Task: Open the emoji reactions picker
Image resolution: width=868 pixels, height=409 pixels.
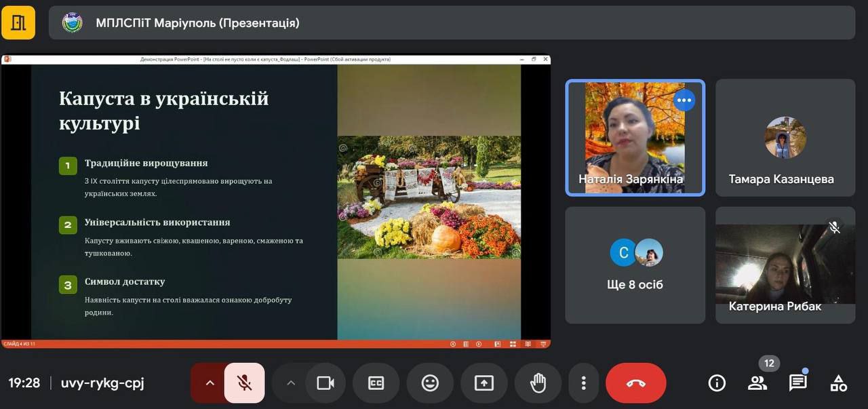Action: (x=430, y=383)
